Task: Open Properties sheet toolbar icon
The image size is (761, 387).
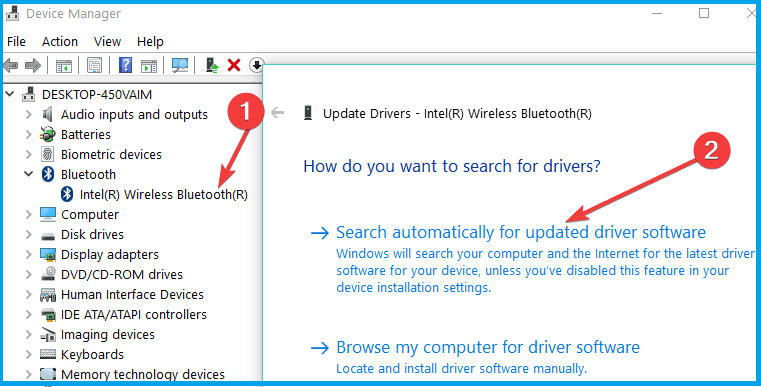Action: pyautogui.click(x=94, y=65)
